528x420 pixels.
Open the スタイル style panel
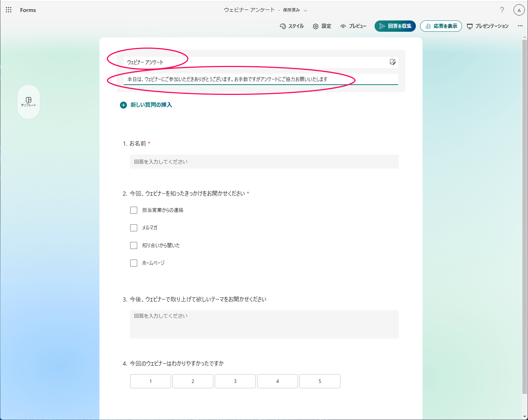pyautogui.click(x=292, y=26)
